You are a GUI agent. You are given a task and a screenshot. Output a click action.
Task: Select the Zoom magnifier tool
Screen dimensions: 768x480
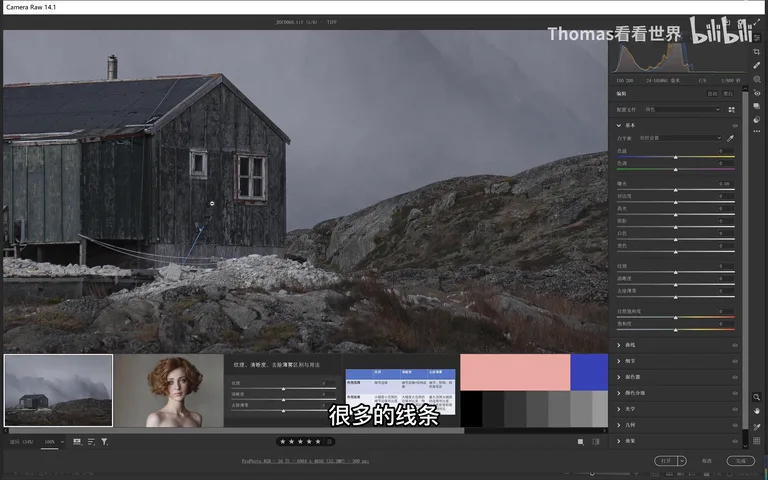coord(757,397)
